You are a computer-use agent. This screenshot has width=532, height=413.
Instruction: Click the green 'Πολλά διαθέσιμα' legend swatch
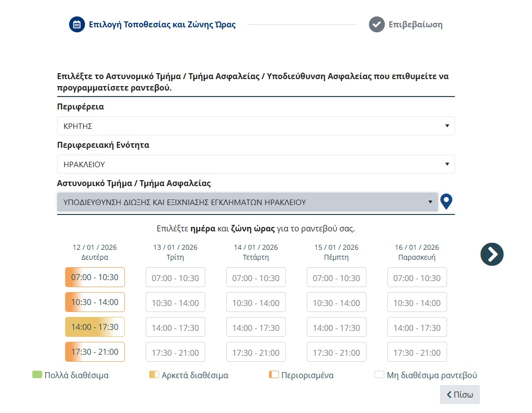[x=37, y=375]
